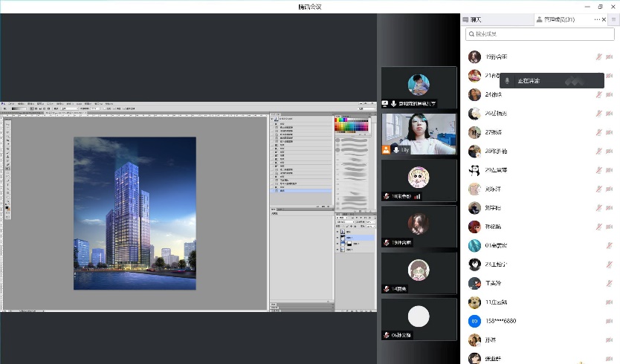This screenshot has width=620, height=364.
Task: Click the top screen-sharing participant tile
Action: click(x=419, y=87)
